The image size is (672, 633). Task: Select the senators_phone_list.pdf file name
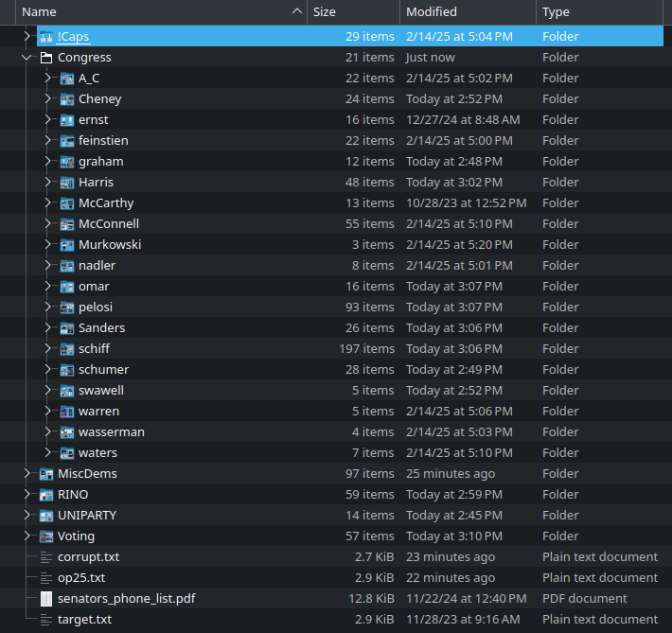(x=127, y=599)
